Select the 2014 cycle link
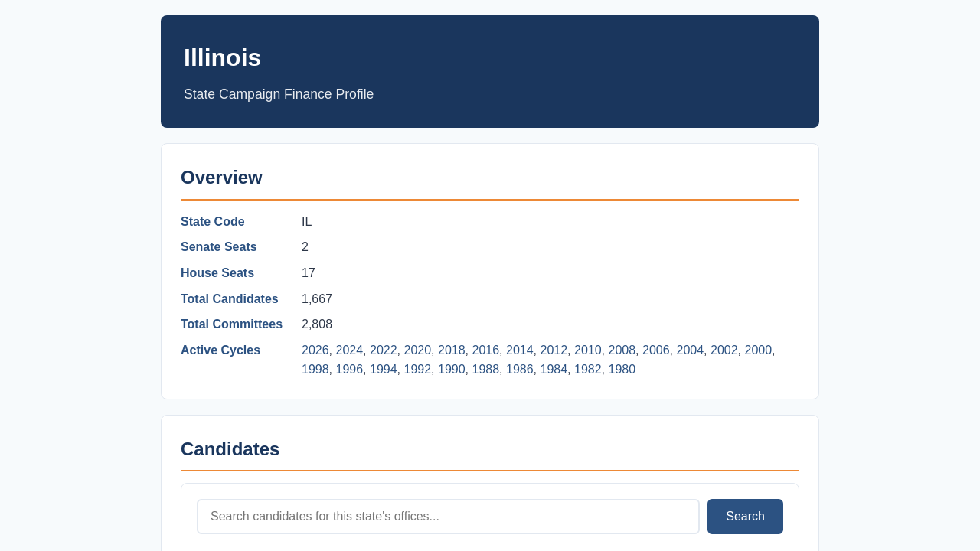 520,350
